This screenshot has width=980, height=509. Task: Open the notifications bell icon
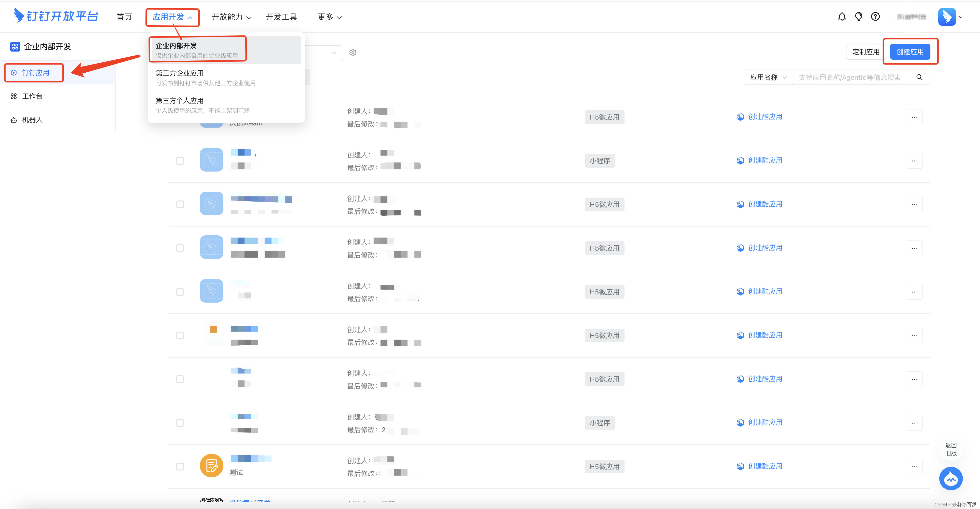[x=842, y=16]
